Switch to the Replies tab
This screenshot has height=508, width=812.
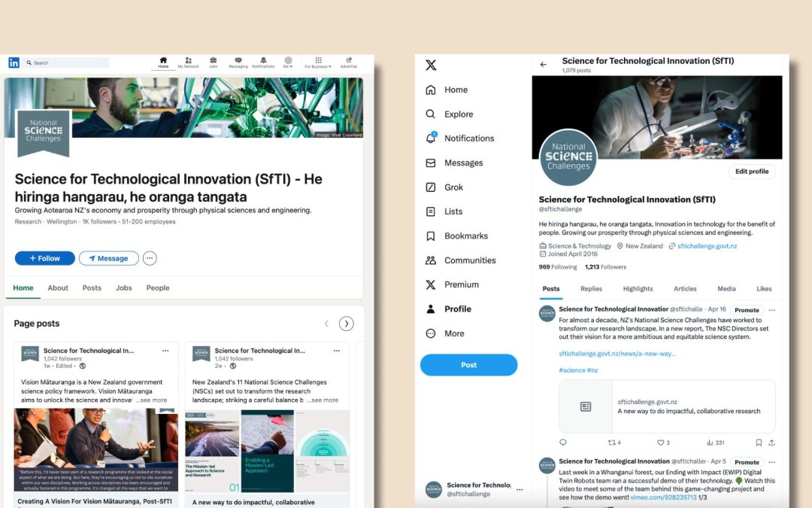point(591,289)
